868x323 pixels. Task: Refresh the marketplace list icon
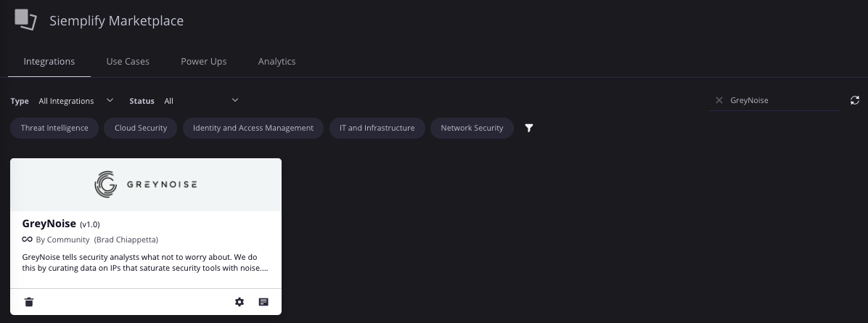click(855, 100)
